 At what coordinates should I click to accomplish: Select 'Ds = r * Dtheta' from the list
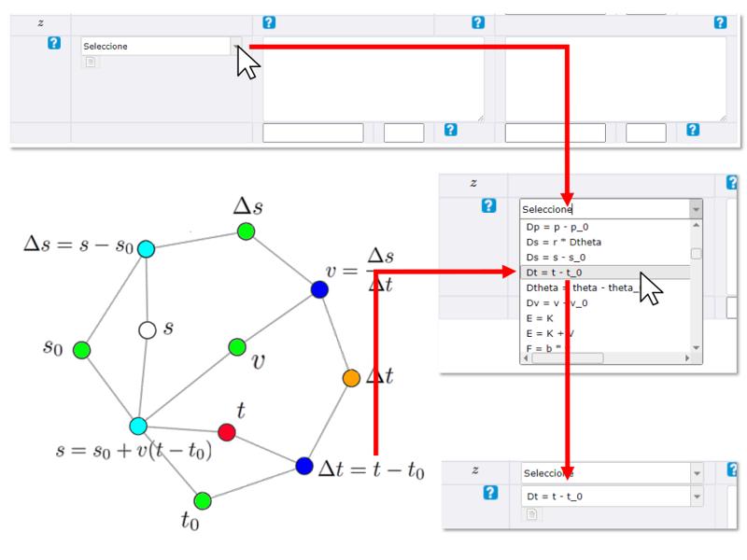pos(605,242)
